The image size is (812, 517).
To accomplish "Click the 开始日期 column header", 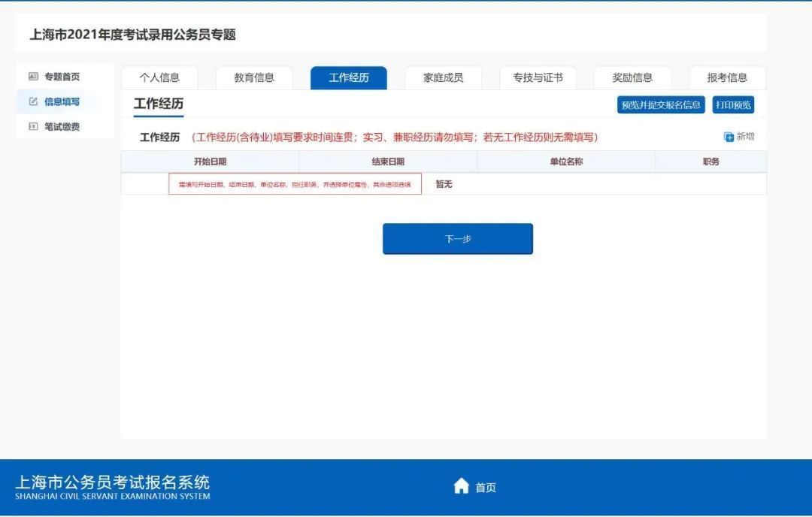I will point(210,162).
